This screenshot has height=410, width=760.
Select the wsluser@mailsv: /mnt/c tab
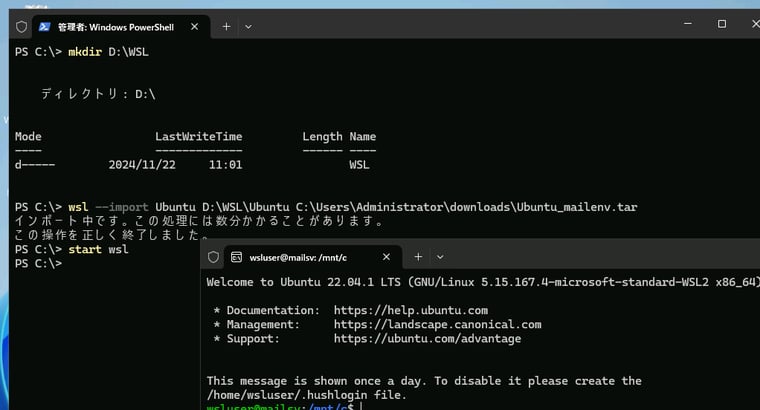click(313, 257)
